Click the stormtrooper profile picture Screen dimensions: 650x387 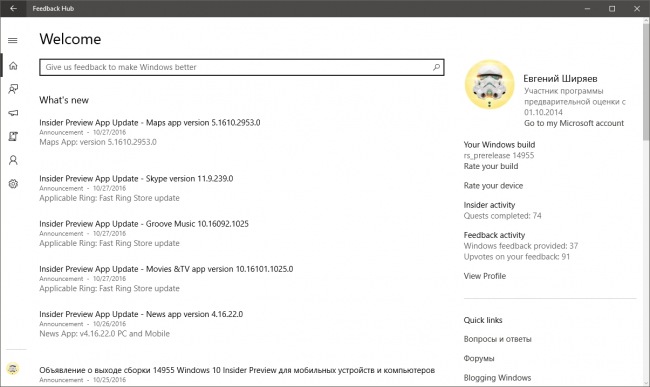490,85
